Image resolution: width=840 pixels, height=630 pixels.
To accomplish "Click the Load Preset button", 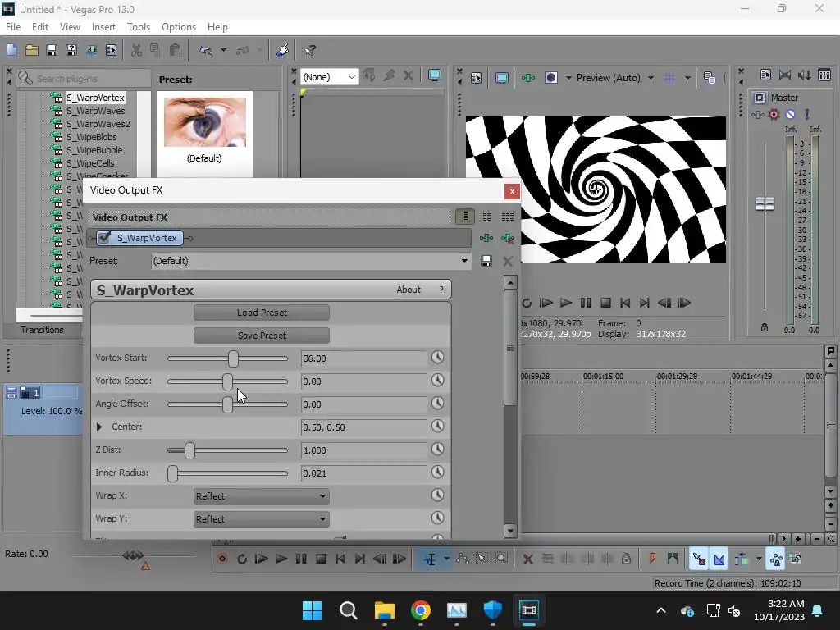I will click(x=262, y=313).
